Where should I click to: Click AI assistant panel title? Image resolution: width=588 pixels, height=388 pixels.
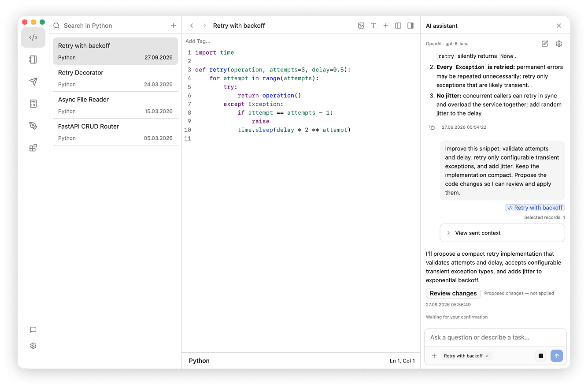[442, 26]
